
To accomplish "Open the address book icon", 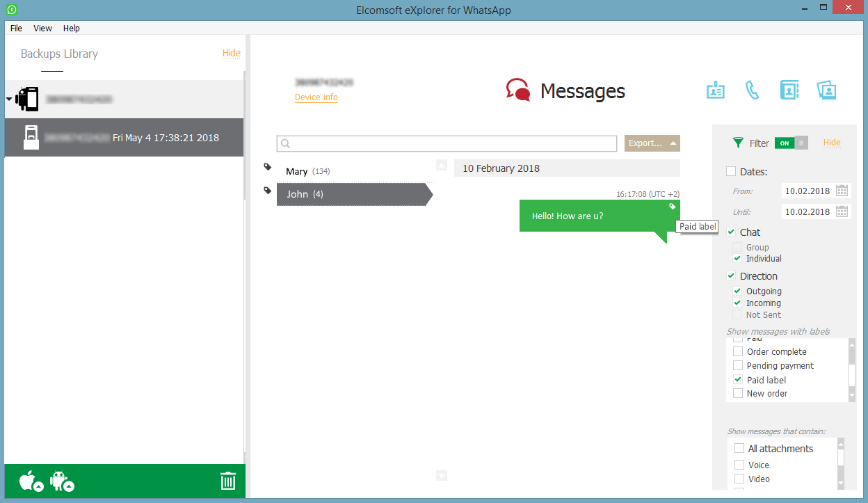I will coord(789,90).
